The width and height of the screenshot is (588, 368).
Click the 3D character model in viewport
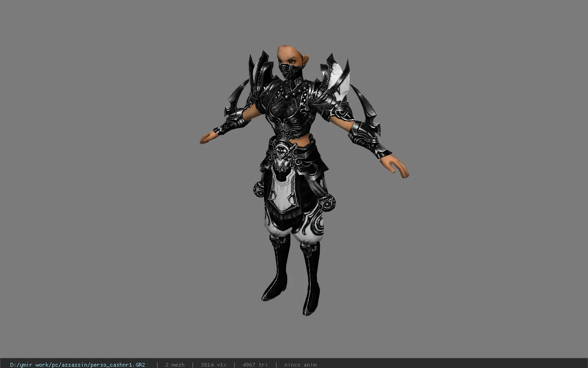[303, 180]
